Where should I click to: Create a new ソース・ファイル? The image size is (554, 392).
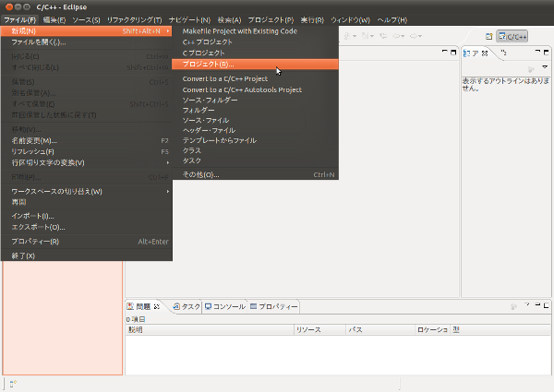point(255,120)
